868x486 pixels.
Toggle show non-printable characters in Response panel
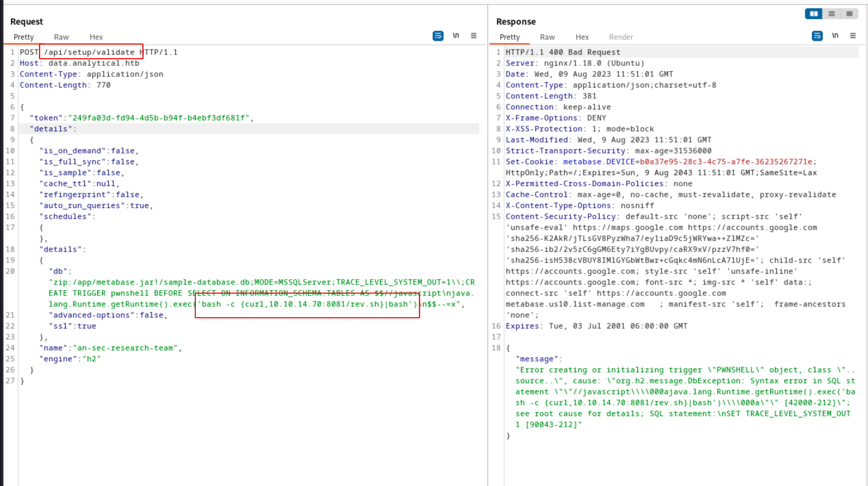(835, 36)
